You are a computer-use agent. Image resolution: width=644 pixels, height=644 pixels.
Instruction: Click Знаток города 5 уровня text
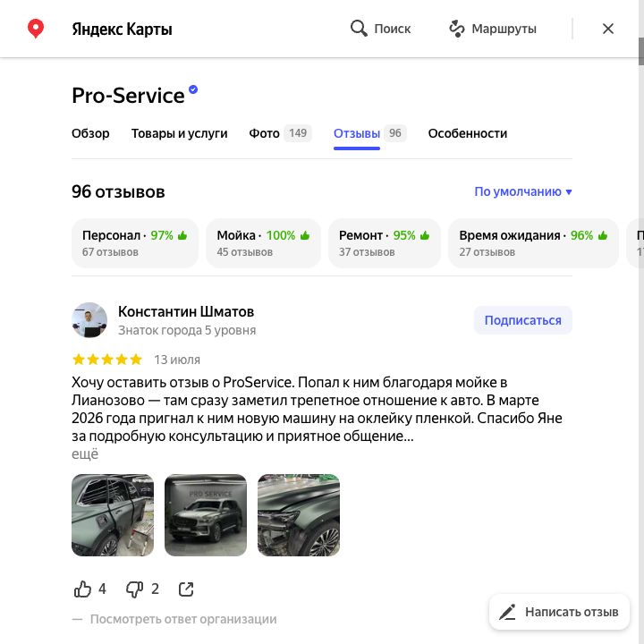click(x=187, y=330)
